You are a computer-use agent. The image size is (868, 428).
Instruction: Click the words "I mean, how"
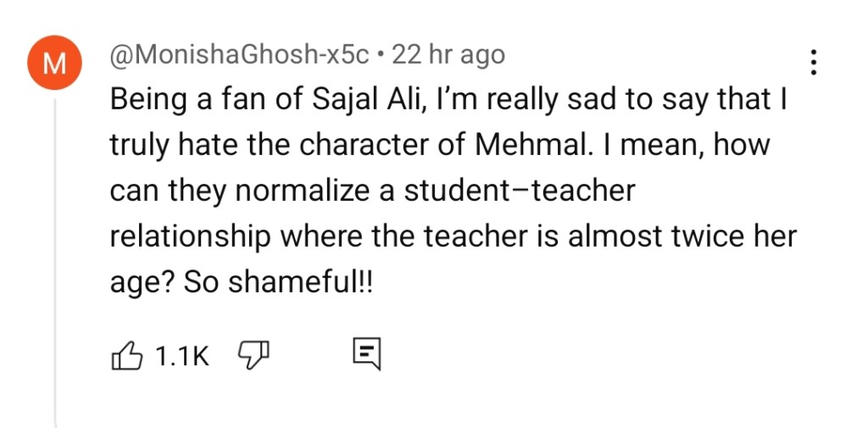pos(683,145)
